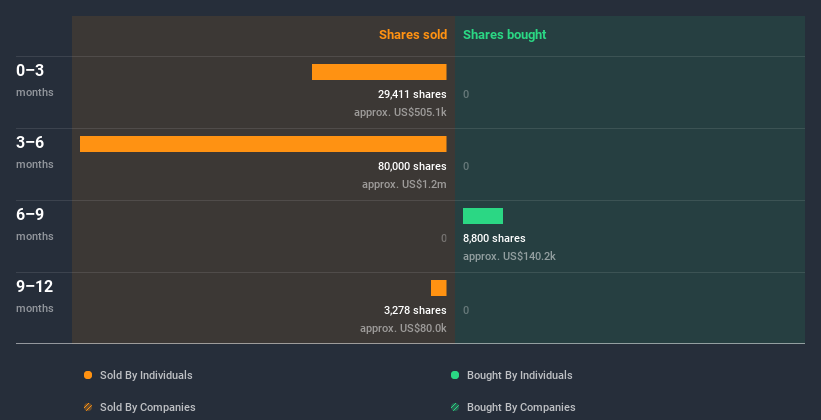This screenshot has width=821, height=420.
Task: Click the 3,278 shares value
Action: coord(415,310)
